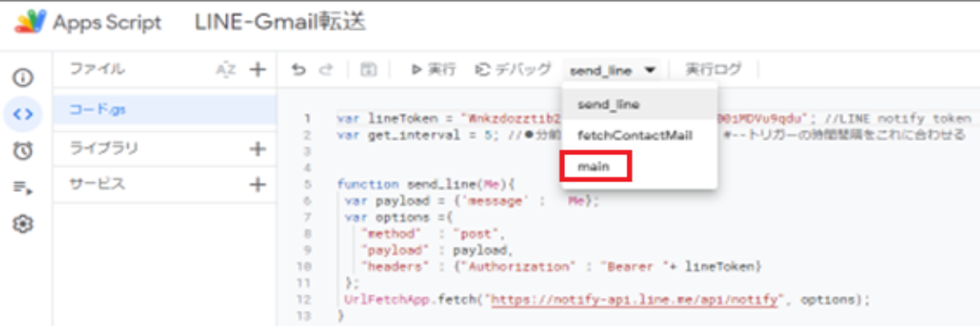Click the redo arrow in toolbar
The width and height of the screenshot is (980, 326).
point(325,70)
